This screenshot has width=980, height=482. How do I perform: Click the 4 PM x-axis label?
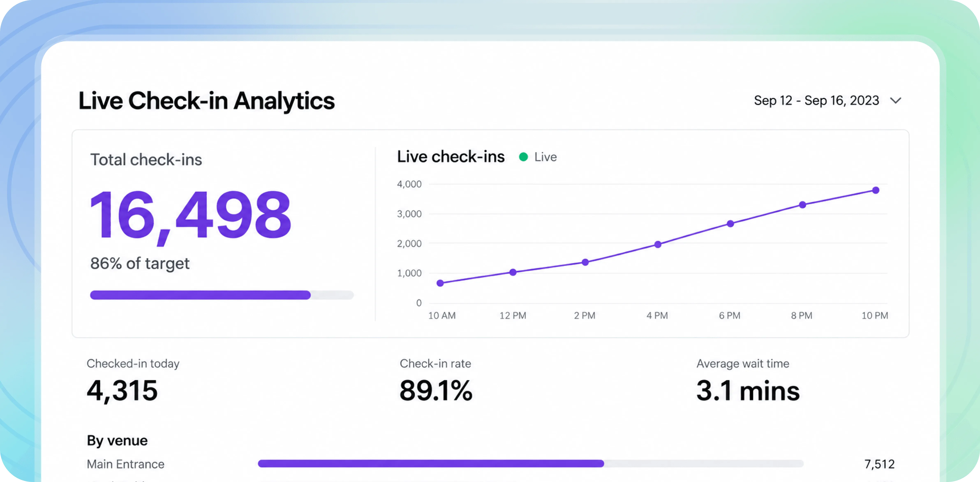[x=657, y=316]
